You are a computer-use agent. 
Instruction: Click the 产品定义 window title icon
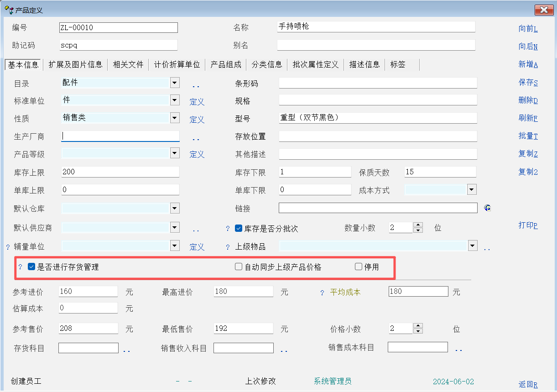click(8, 9)
